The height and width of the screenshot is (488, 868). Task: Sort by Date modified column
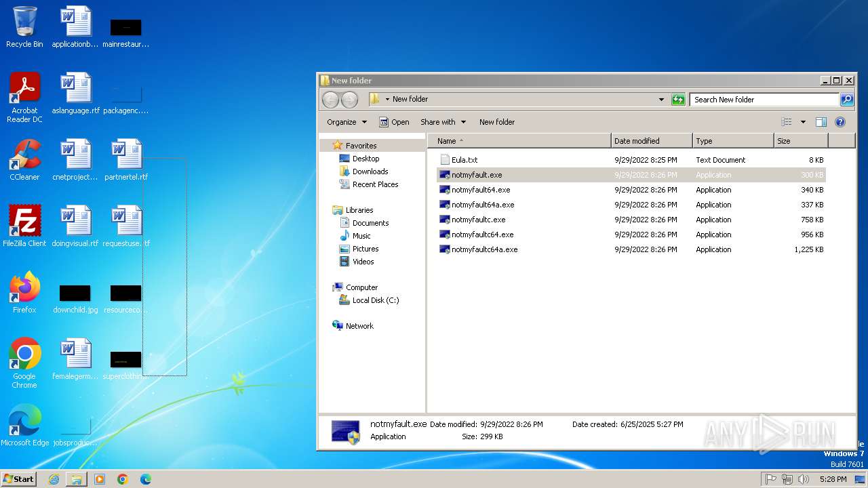pos(652,141)
